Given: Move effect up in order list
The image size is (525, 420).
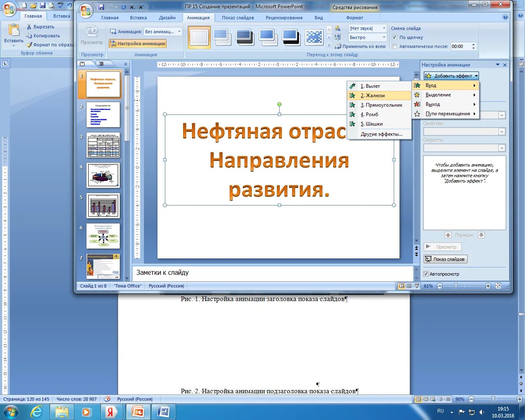Looking at the screenshot, I should click(x=448, y=235).
